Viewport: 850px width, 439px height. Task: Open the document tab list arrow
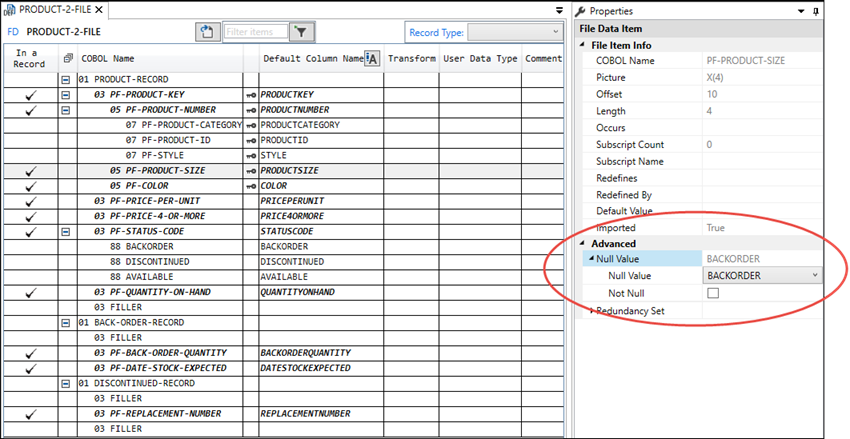558,10
